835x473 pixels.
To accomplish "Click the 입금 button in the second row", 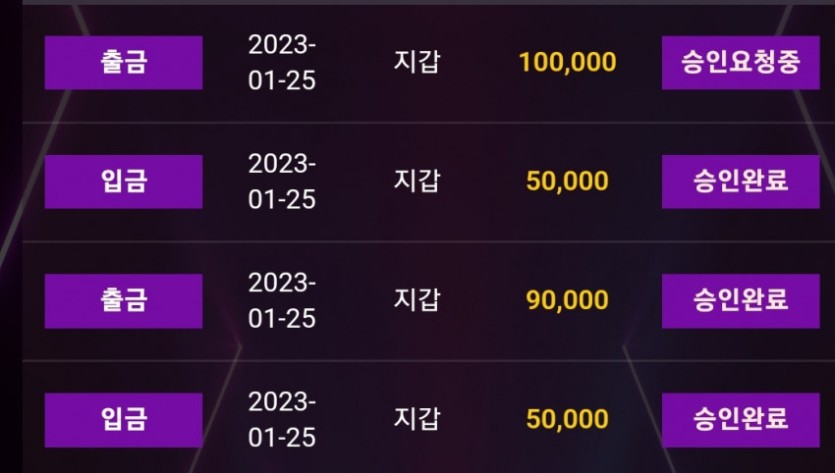I will (124, 182).
